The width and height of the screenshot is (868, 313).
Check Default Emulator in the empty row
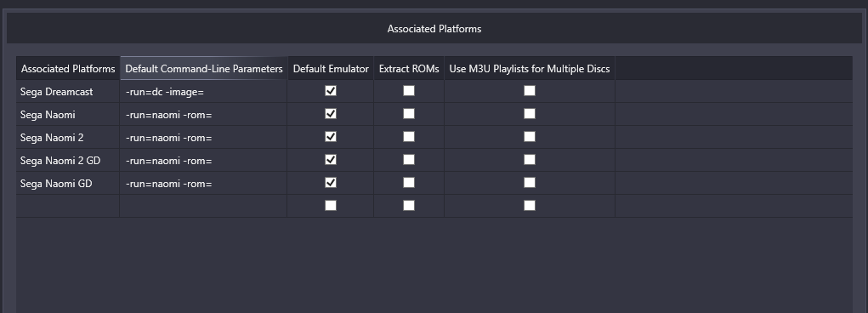[x=331, y=206]
